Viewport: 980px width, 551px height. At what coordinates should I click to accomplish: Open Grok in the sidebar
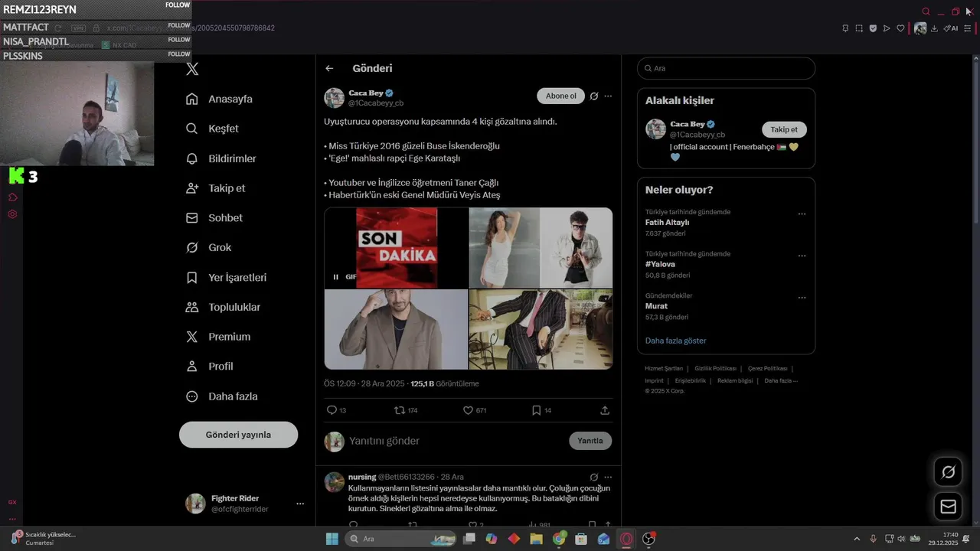point(208,247)
